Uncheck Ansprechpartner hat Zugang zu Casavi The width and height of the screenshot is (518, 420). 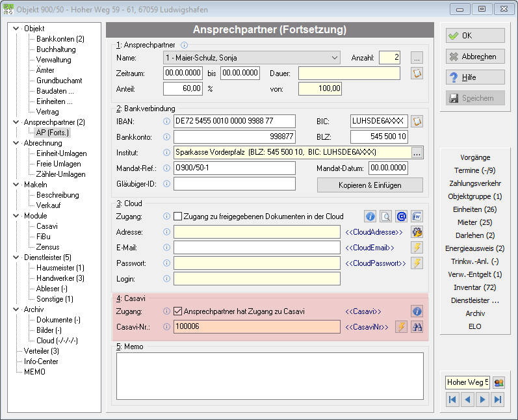click(x=177, y=311)
